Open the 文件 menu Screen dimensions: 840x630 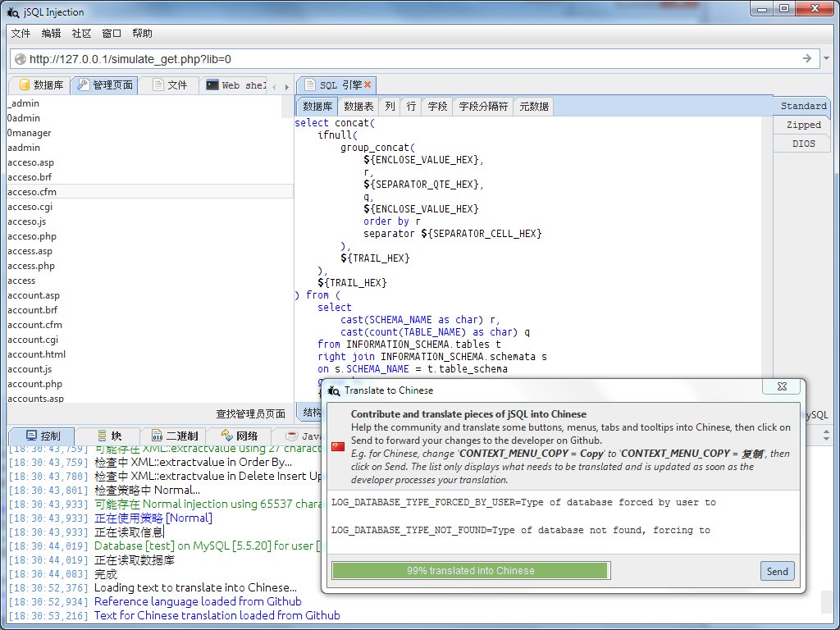[x=21, y=33]
